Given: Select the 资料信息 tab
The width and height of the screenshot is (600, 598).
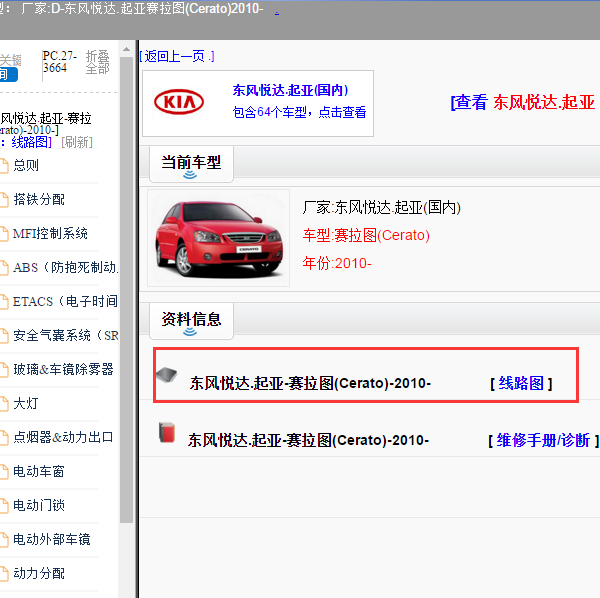Looking at the screenshot, I should coord(191,321).
